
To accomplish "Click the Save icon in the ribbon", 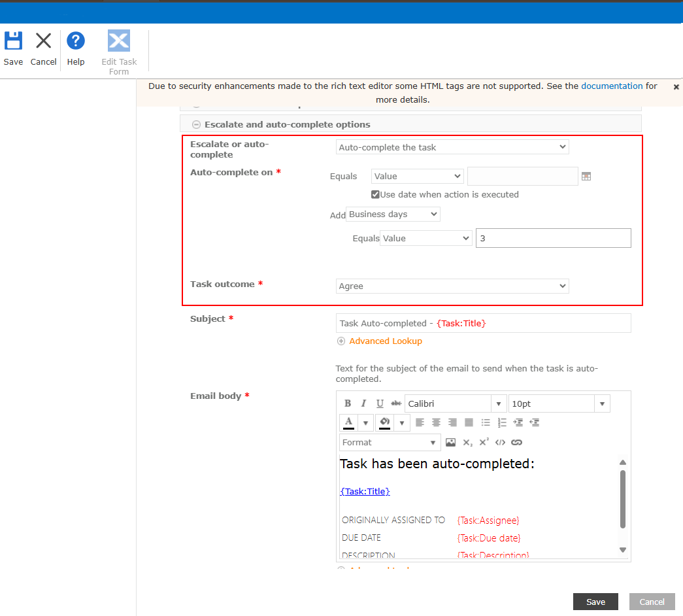I will coord(13,41).
